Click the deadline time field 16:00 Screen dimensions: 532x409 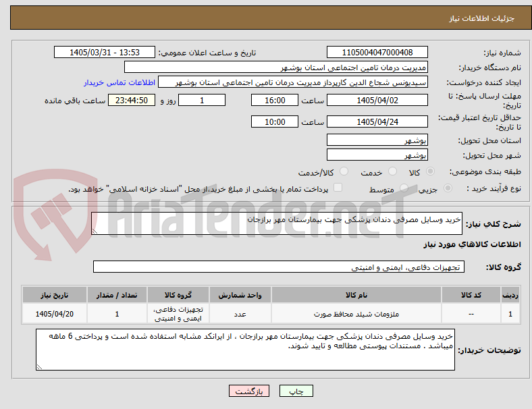point(275,100)
